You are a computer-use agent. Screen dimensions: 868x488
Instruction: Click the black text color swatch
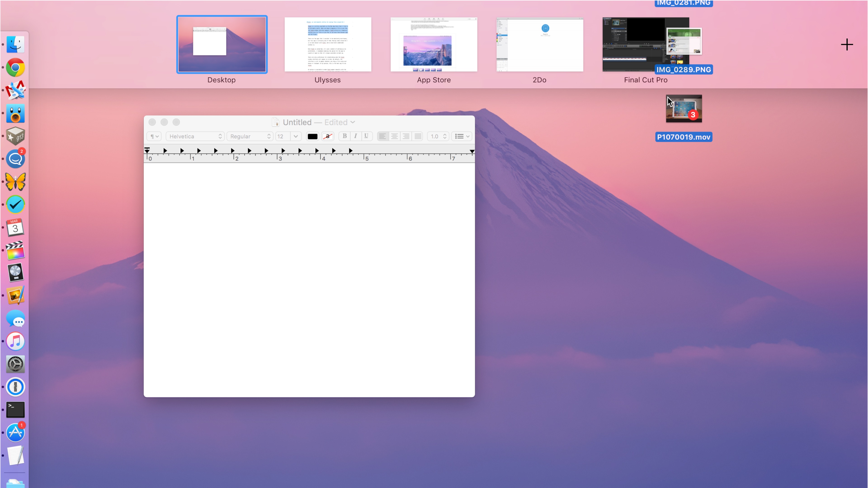312,136
